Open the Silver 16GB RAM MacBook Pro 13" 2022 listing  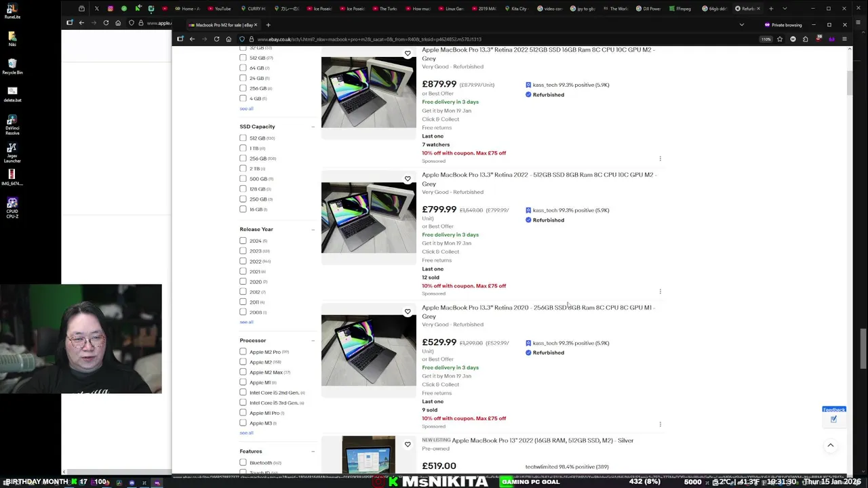[x=542, y=441]
